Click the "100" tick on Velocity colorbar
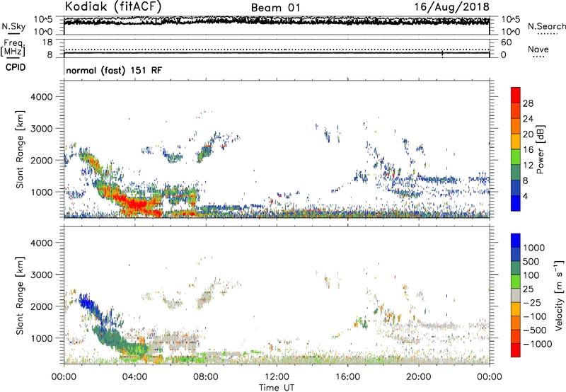Screen dimensions: 566x392 click(x=531, y=275)
